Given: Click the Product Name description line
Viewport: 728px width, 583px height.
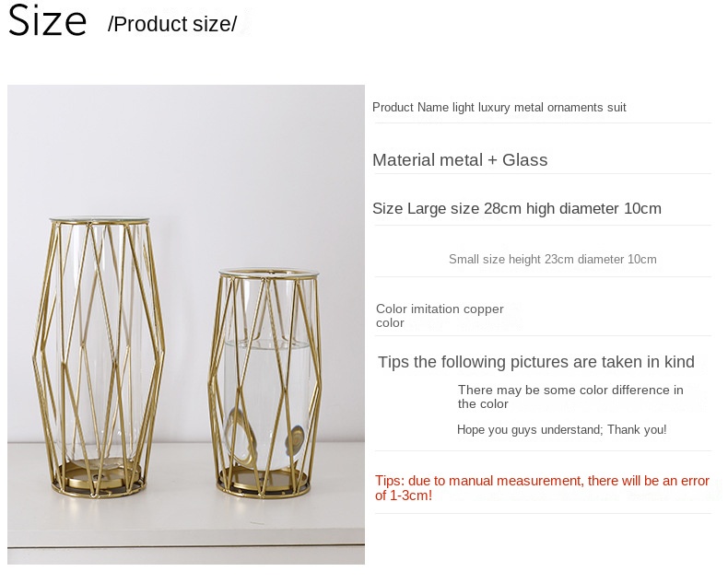Looking at the screenshot, I should (499, 108).
